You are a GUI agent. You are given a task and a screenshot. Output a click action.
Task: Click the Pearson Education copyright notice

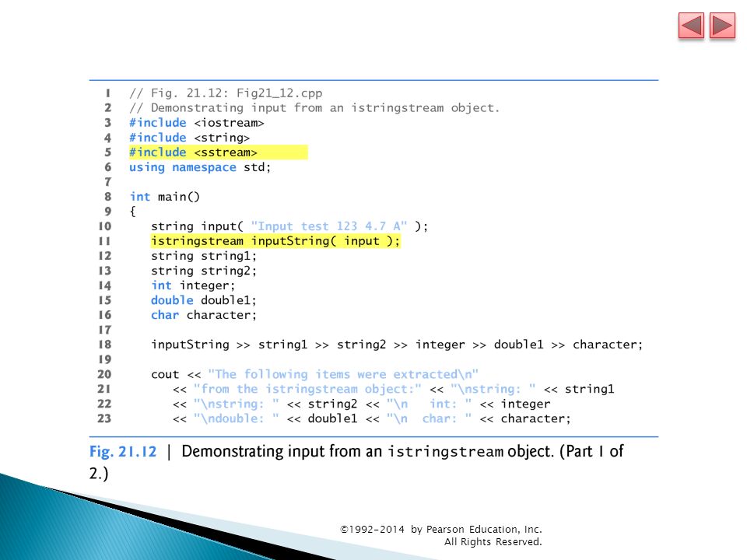[441, 529]
